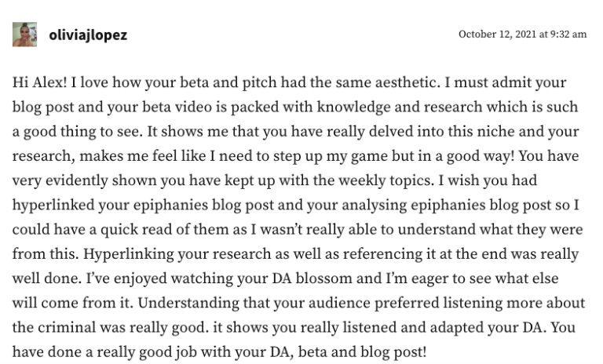This screenshot has height=364, width=603.
Task: Click oliviajlopez's profile avatar image
Action: coord(24,35)
